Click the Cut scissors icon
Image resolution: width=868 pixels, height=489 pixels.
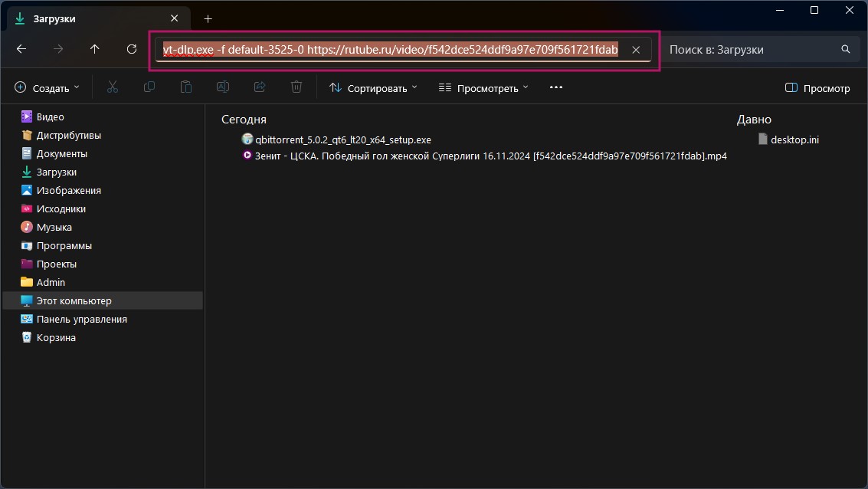(113, 87)
